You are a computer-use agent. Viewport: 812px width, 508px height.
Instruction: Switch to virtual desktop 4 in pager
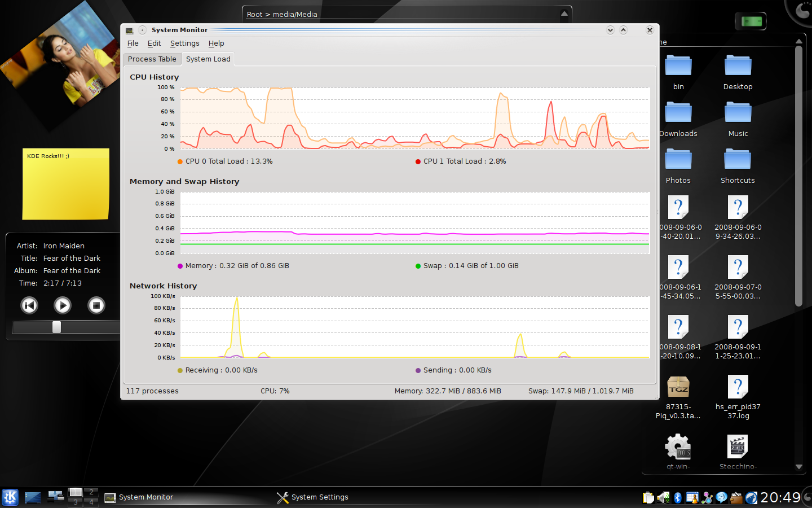pos(91,502)
